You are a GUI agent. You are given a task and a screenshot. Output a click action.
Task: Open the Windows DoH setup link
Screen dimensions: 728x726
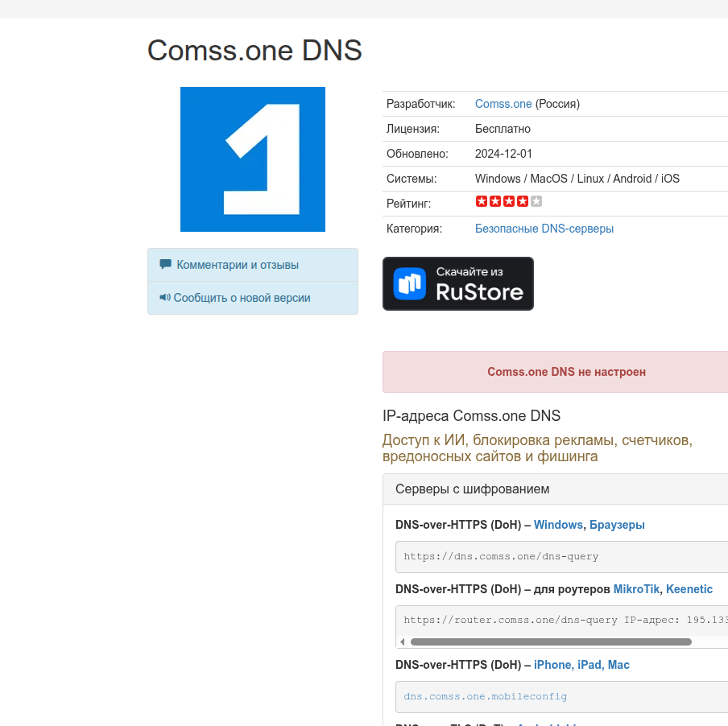pos(558,525)
